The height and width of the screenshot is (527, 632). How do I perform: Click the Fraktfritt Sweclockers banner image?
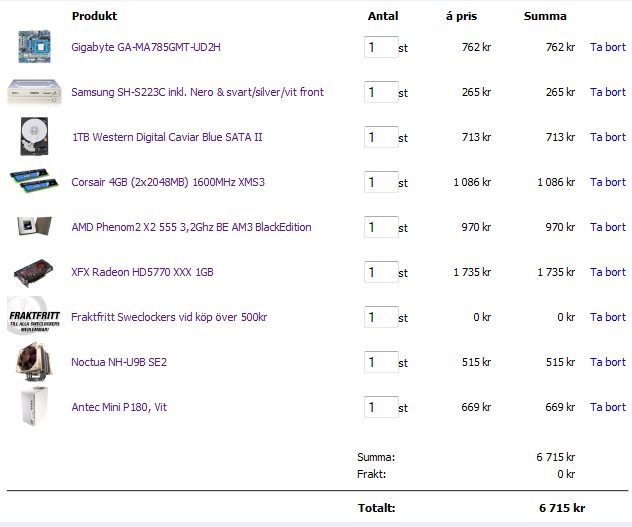33,317
